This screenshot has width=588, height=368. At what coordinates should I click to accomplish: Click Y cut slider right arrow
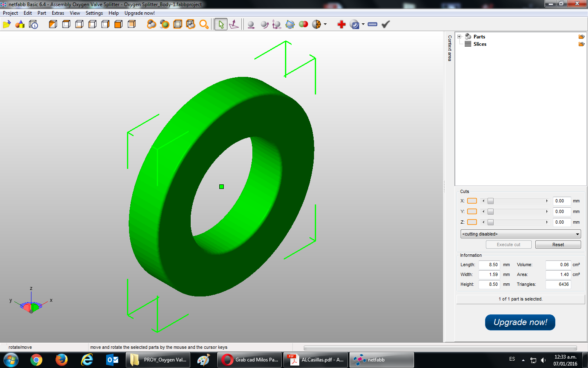point(547,211)
